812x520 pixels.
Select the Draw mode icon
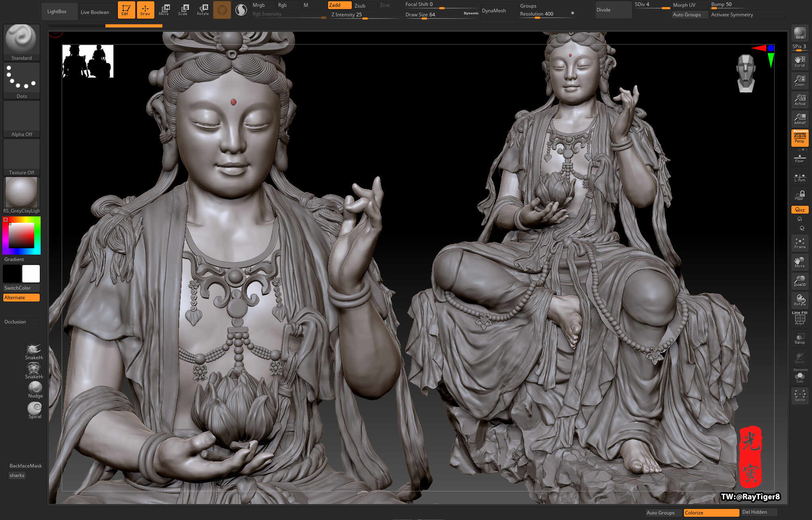[x=145, y=10]
